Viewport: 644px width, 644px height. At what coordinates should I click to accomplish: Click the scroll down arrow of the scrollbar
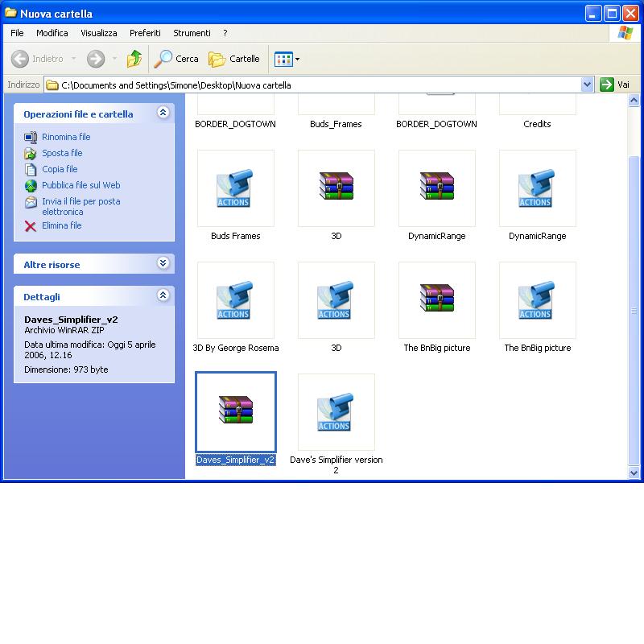[634, 473]
